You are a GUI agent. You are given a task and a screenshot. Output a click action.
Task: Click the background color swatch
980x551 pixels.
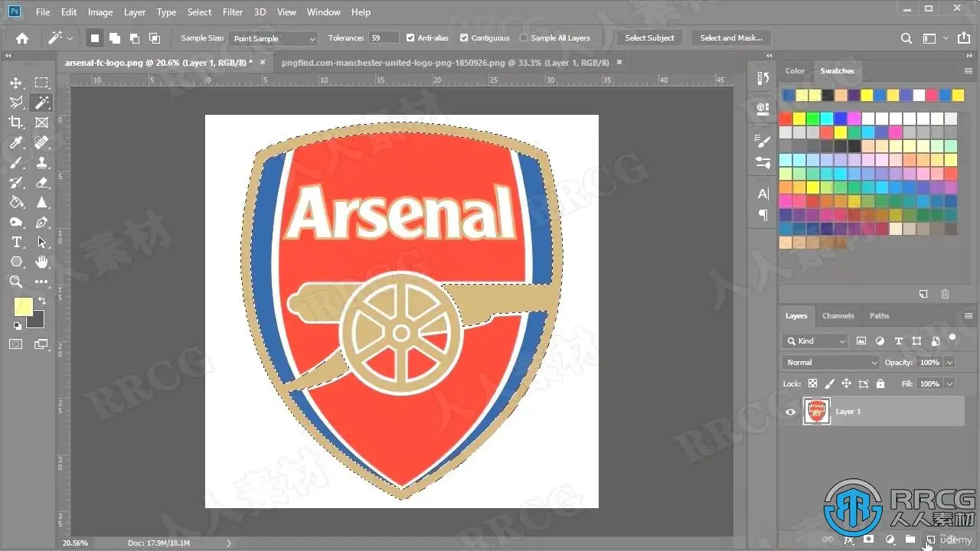point(37,321)
